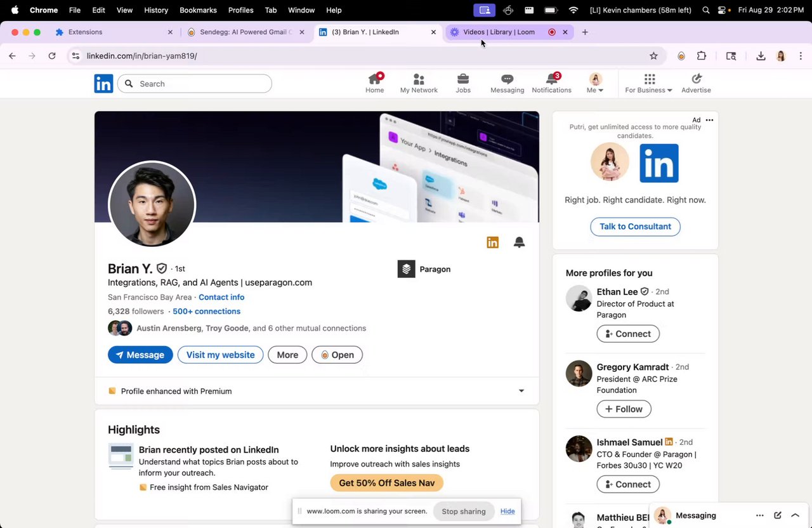Viewport: 812px width, 528px height.
Task: Expand Messaging panel chevron
Action: [795, 515]
